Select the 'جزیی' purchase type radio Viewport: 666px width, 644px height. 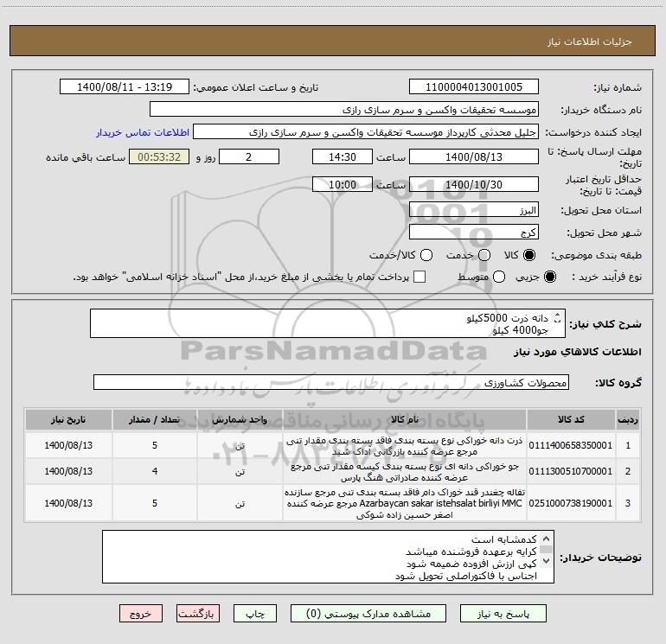550,277
